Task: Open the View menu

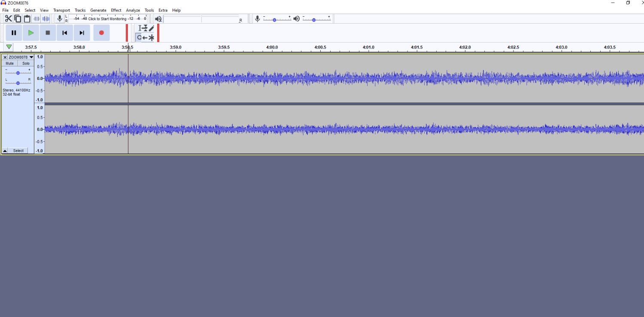Action: (44, 10)
